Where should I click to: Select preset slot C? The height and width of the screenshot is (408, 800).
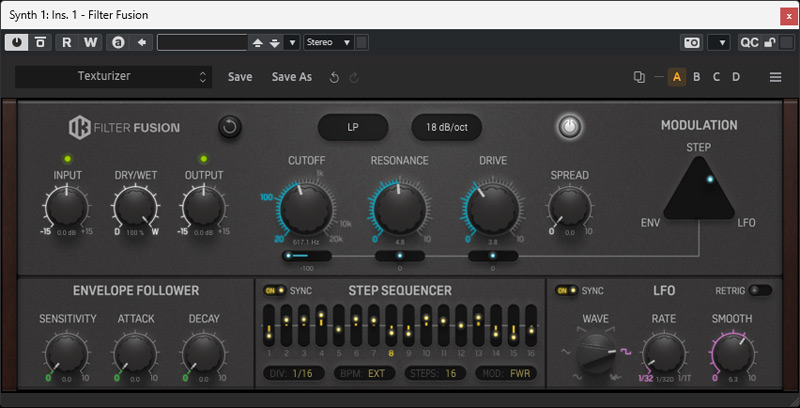(716, 77)
